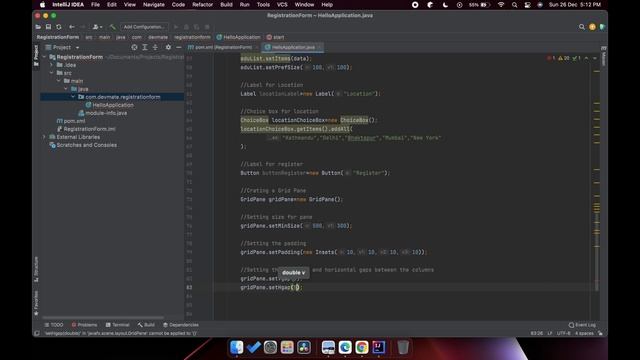Click the Reload from disk icon

click(59, 27)
